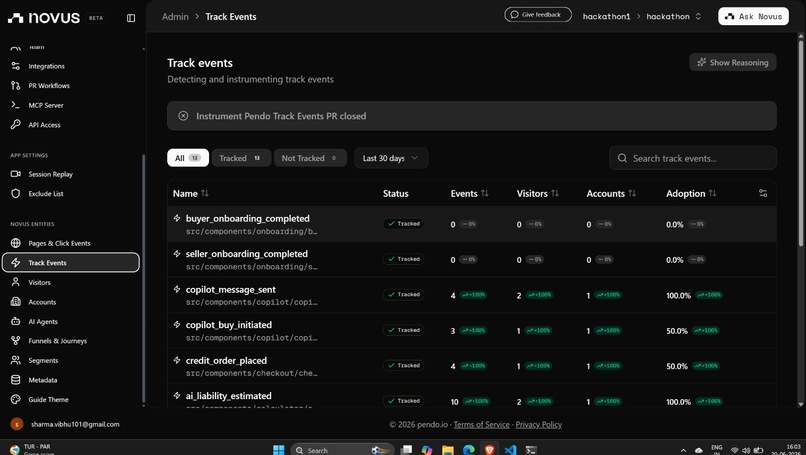Open copilot_buy_initiated event row
This screenshot has width=806, height=455.
(x=471, y=331)
